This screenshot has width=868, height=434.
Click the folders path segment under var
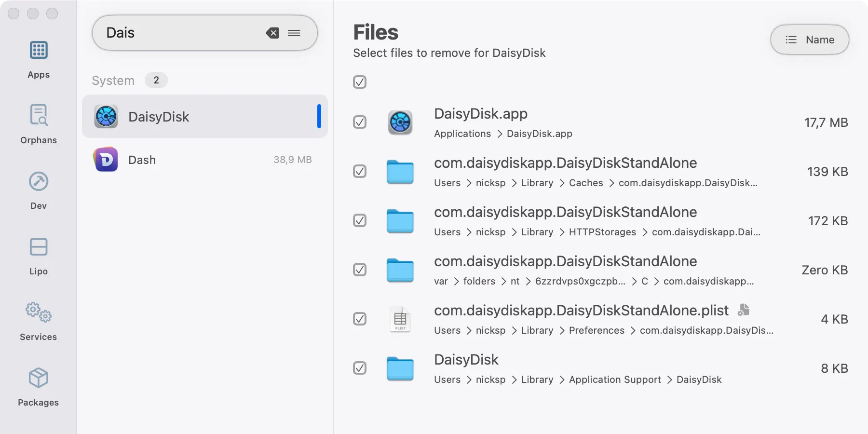(x=479, y=281)
